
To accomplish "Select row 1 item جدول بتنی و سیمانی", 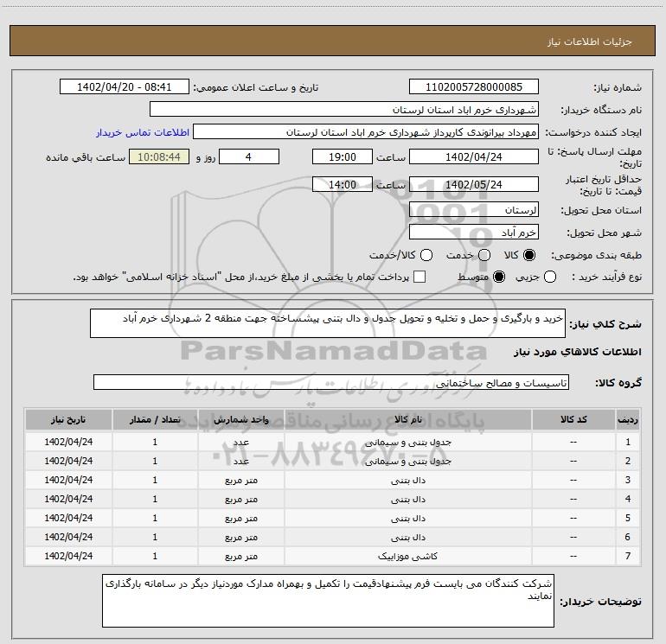I will tap(407, 442).
